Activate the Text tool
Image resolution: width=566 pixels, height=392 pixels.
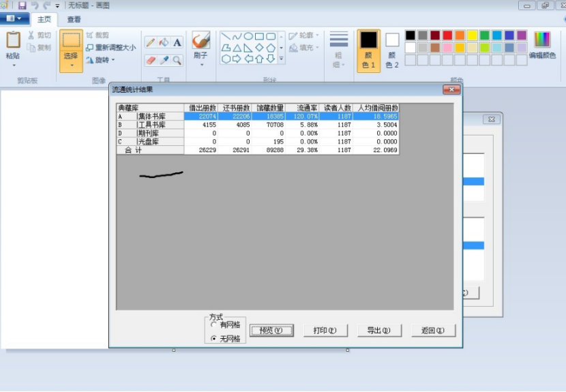tap(177, 42)
